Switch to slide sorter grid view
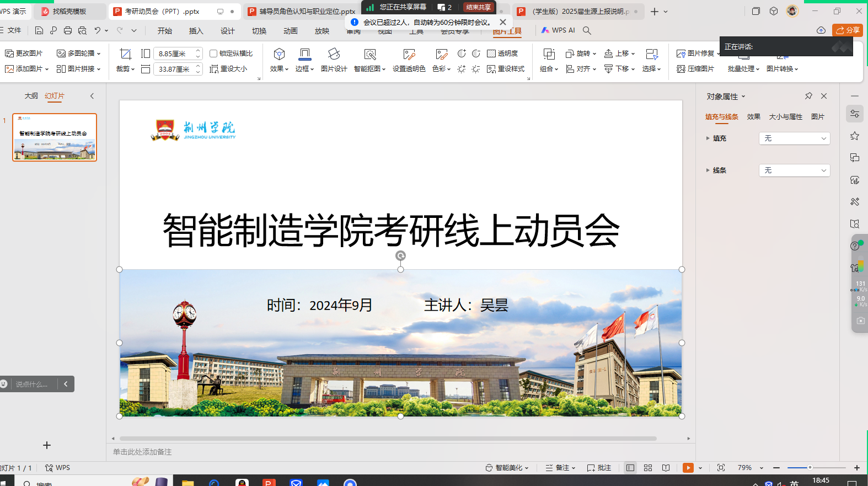The width and height of the screenshot is (868, 486). [648, 468]
